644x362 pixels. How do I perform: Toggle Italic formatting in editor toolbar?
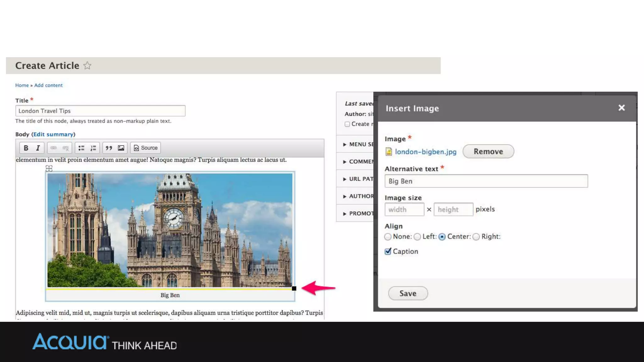click(38, 148)
